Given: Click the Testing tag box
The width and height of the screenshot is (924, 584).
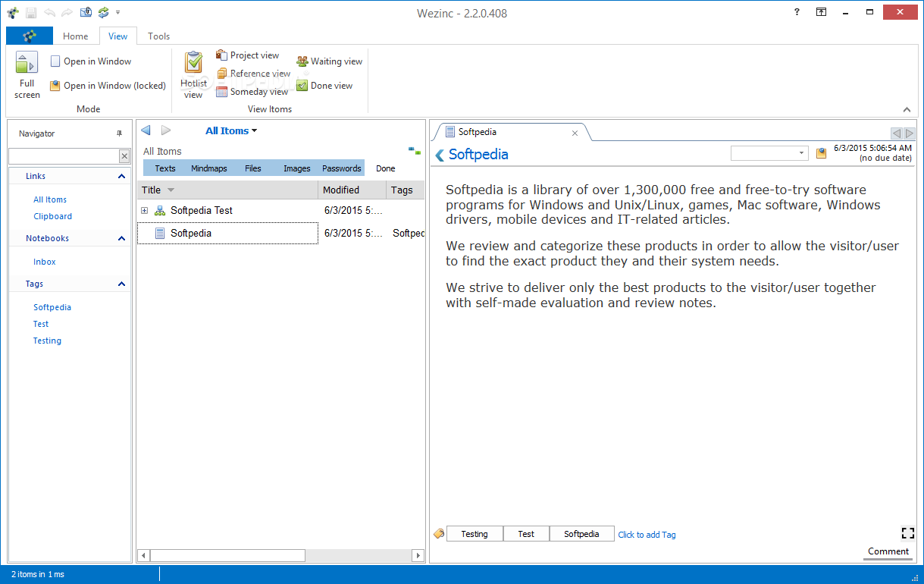Looking at the screenshot, I should (475, 534).
